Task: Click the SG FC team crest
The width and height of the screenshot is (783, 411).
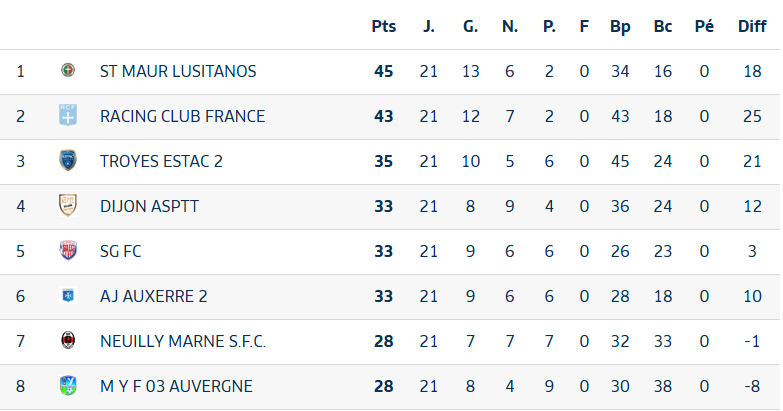Action: click(x=68, y=251)
